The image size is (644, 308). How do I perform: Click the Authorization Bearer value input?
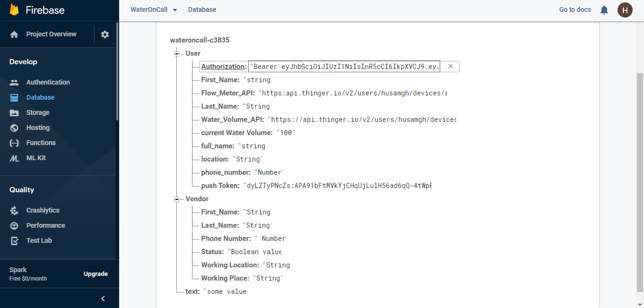point(345,67)
